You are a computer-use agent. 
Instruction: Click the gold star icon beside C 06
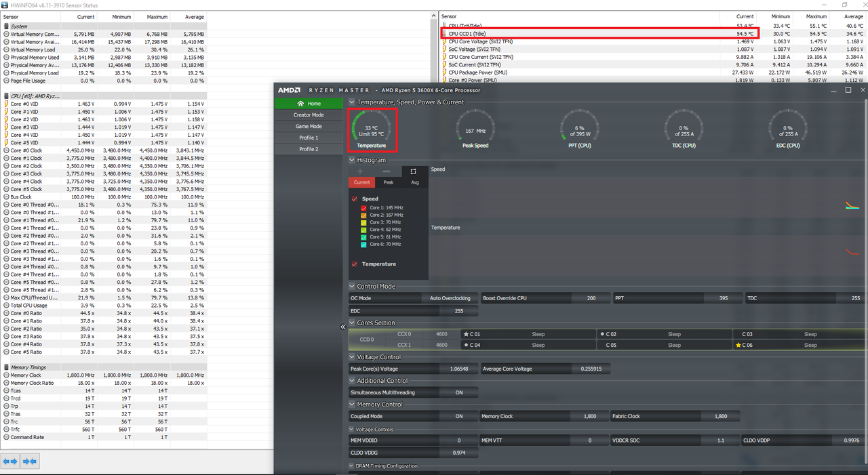click(x=738, y=345)
